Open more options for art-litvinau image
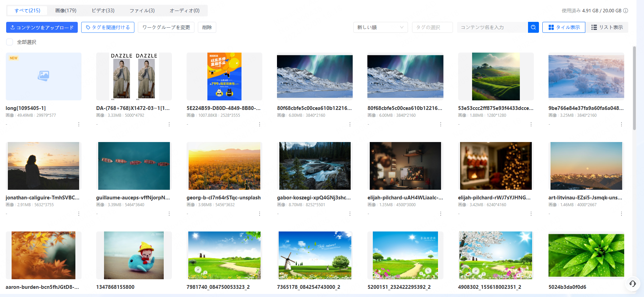This screenshot has width=644, height=297. click(x=621, y=214)
